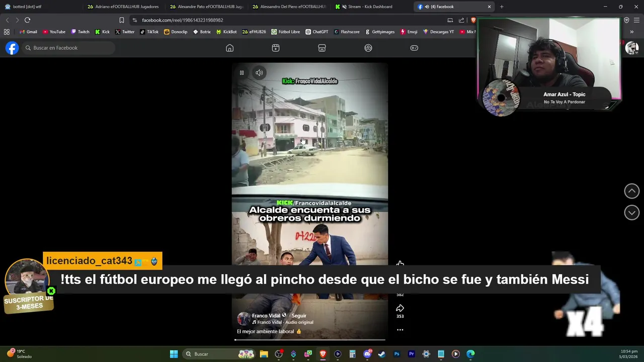Screen dimensions: 644x362
Task: Open Facebook Groups icon
Action: (368, 48)
